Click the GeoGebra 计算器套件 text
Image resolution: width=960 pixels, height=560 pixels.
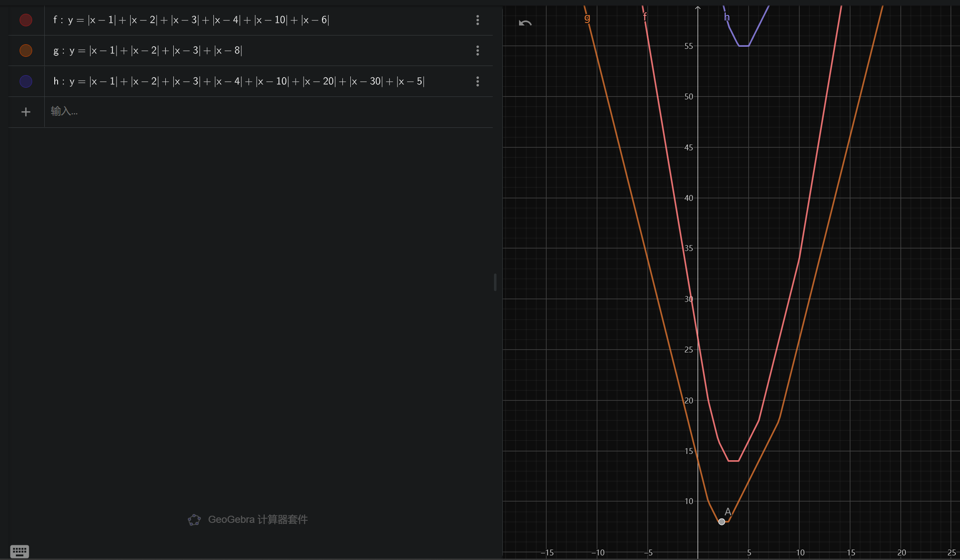click(x=258, y=520)
